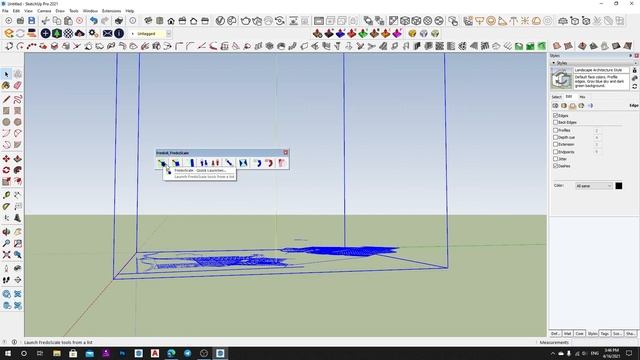This screenshot has height=360, width=640.
Task: Turn on the Jitter checkbox
Action: click(x=556, y=158)
